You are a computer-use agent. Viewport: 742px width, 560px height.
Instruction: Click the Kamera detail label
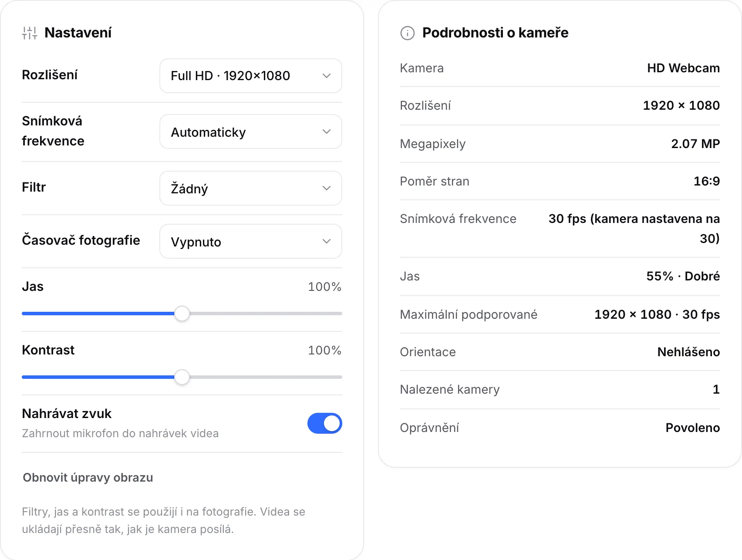(422, 68)
